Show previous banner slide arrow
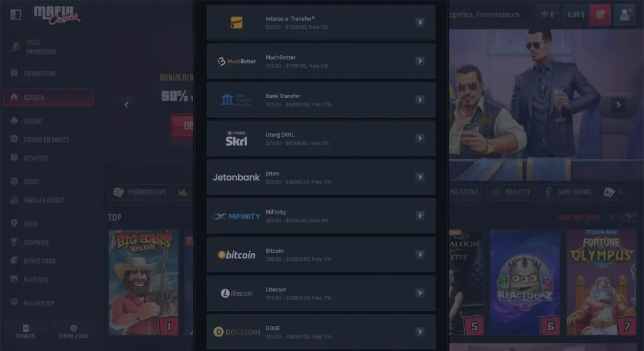Screen dimensions: 644x351 [127, 105]
